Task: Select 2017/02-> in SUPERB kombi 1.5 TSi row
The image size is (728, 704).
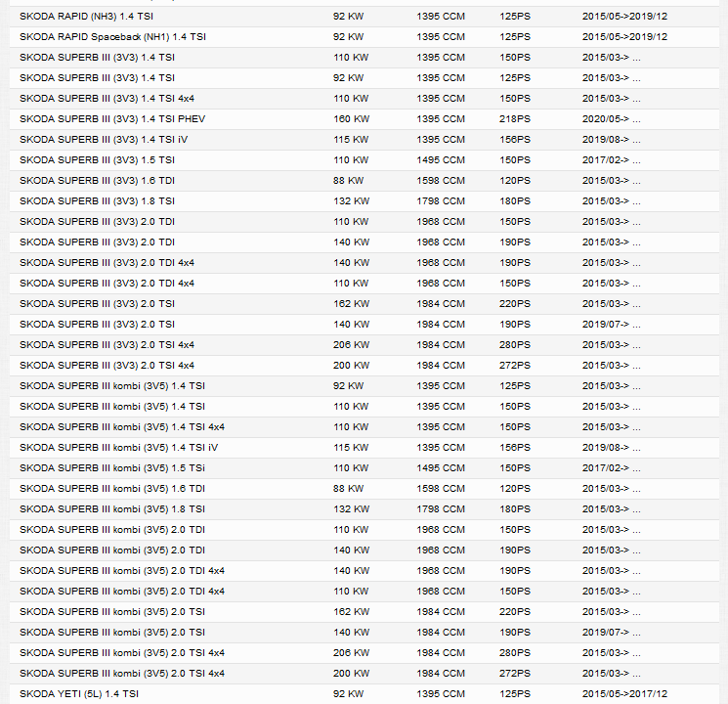Action: click(x=612, y=468)
